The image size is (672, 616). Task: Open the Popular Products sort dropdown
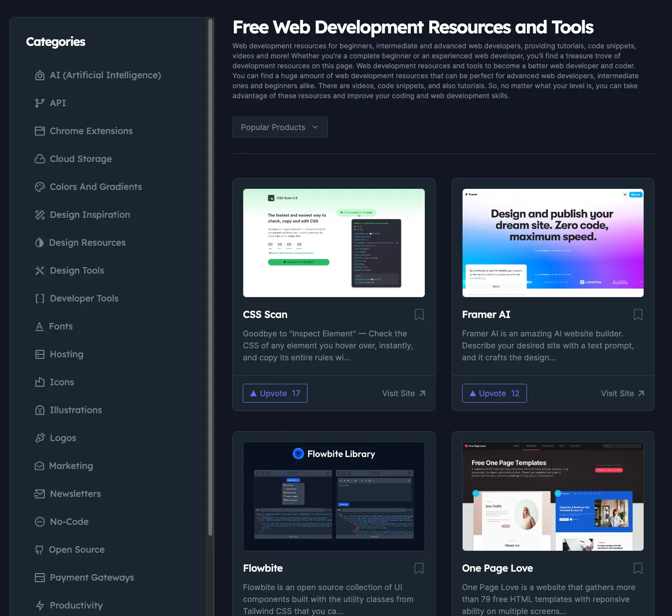point(280,127)
